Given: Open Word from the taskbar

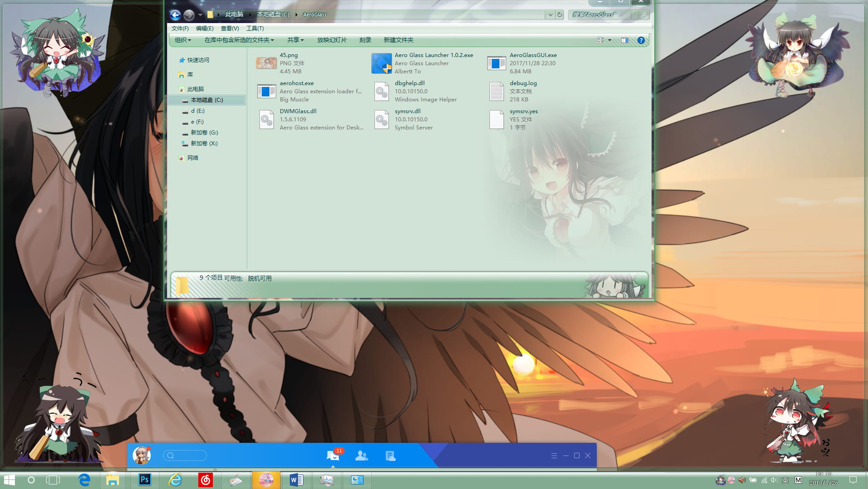Looking at the screenshot, I should pos(296,479).
